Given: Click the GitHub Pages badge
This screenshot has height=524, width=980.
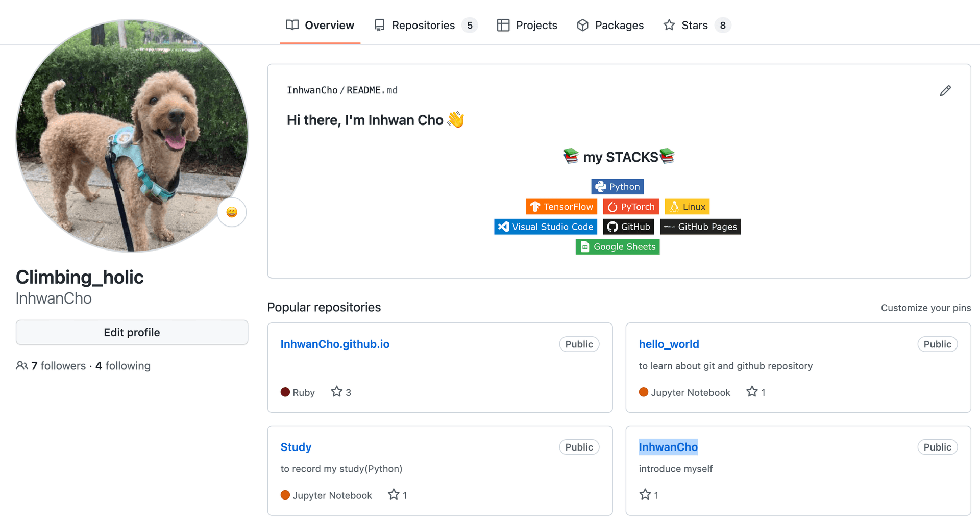Looking at the screenshot, I should click(x=700, y=227).
